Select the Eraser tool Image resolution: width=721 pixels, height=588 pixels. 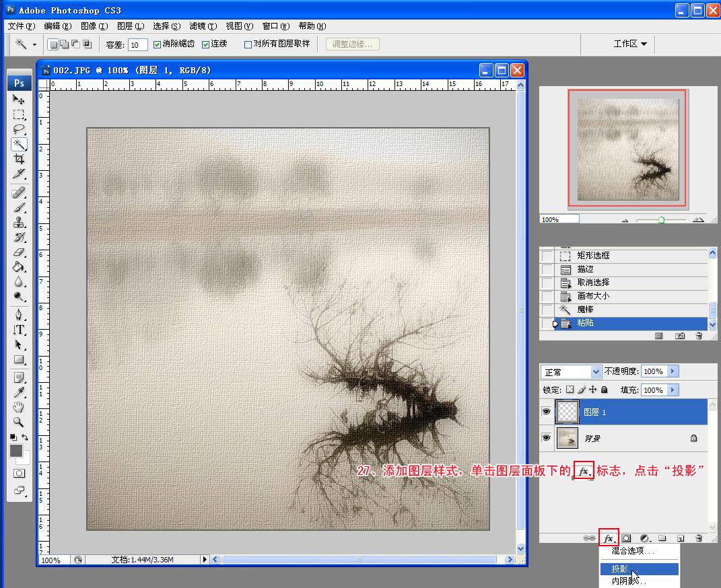[19, 252]
